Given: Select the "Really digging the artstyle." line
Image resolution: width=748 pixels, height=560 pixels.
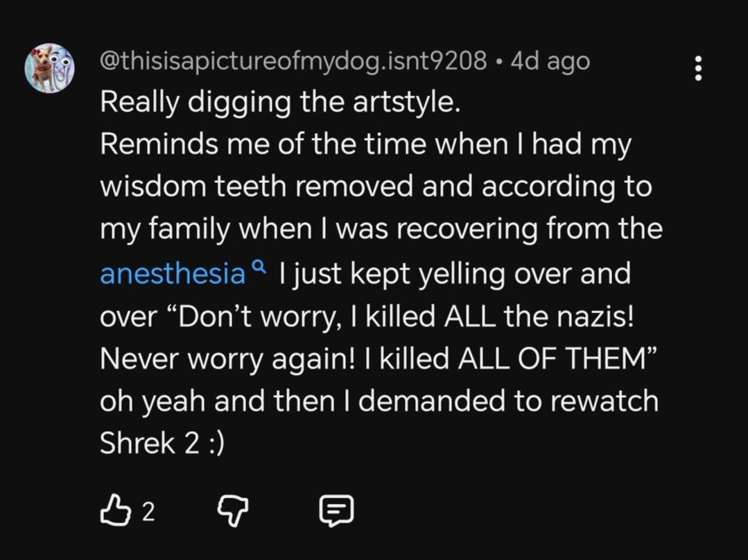Looking at the screenshot, I should [280, 103].
